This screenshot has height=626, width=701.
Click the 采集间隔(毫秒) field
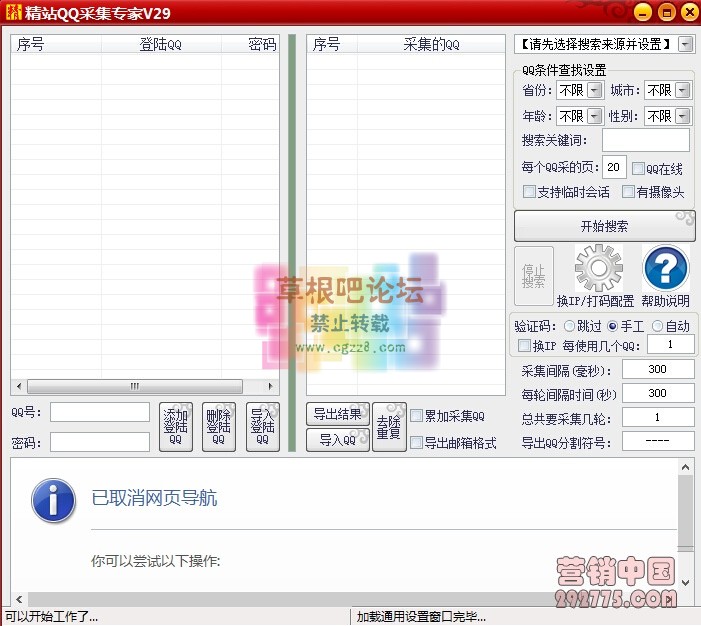point(658,369)
